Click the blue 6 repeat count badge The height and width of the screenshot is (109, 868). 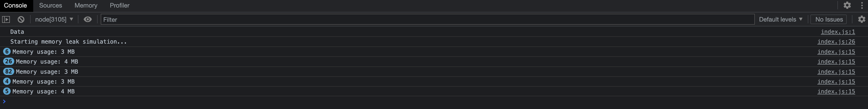pos(7,51)
